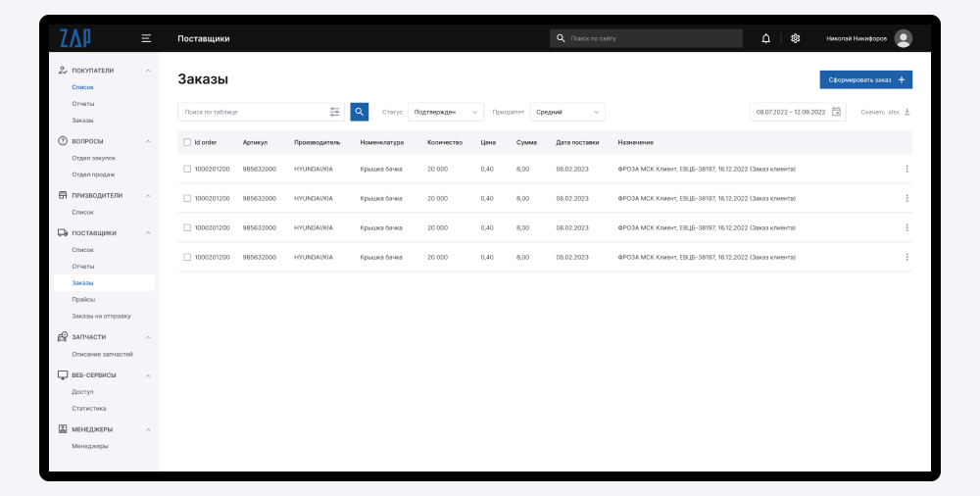
Task: Click the Покупатели section icon
Action: [63, 71]
